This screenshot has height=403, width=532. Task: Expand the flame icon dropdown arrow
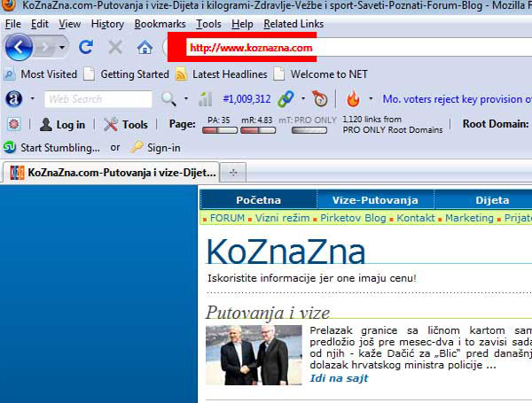[371, 99]
